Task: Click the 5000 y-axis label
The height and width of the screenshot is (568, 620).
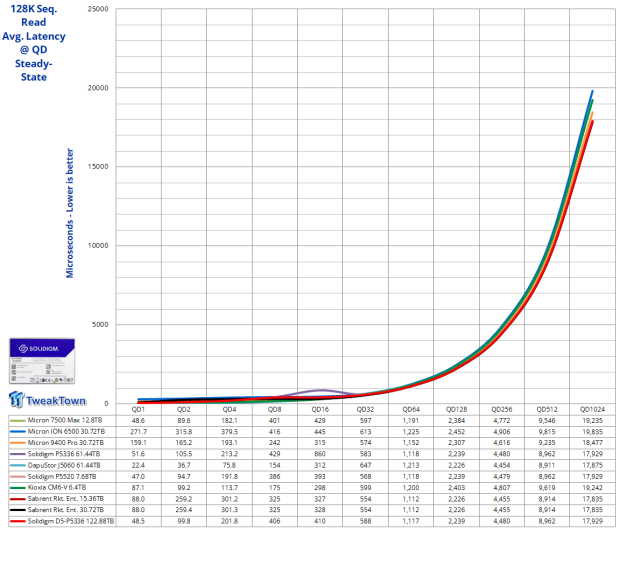Action: pyautogui.click(x=100, y=324)
